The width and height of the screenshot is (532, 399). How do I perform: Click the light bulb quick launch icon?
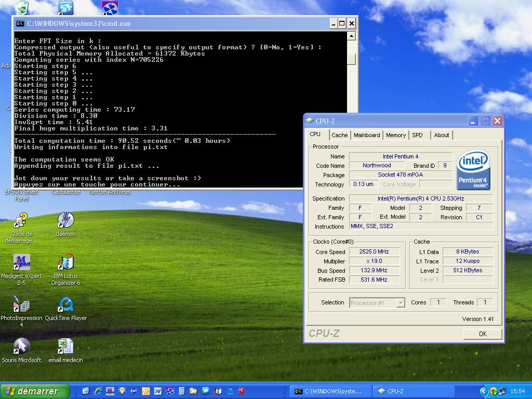(122, 391)
